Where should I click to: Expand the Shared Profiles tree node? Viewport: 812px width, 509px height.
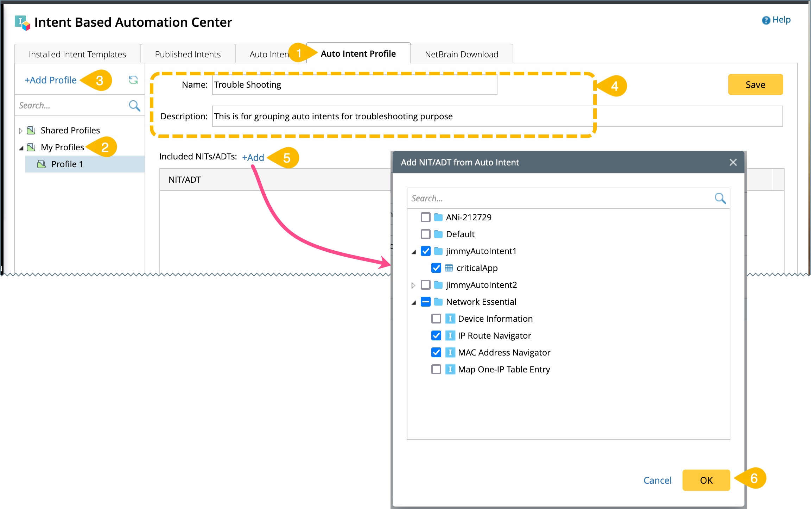20,131
